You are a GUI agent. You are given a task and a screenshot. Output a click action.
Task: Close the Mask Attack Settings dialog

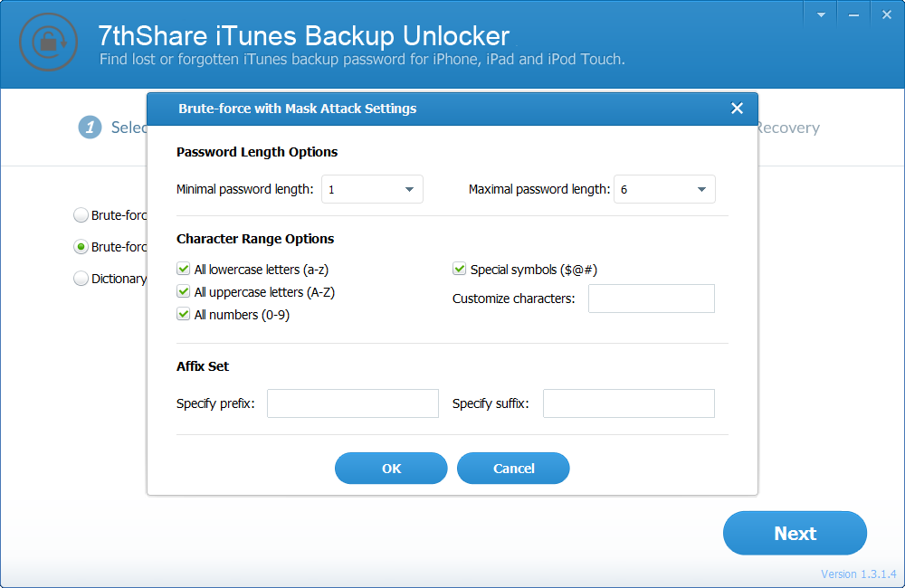point(737,109)
